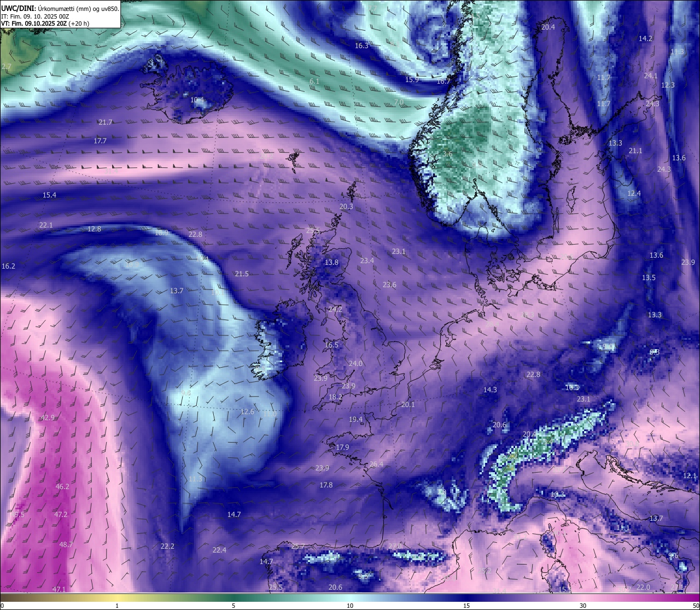This screenshot has width=700, height=610.
Task: Click the map value '14.2'
Action: click(646, 38)
